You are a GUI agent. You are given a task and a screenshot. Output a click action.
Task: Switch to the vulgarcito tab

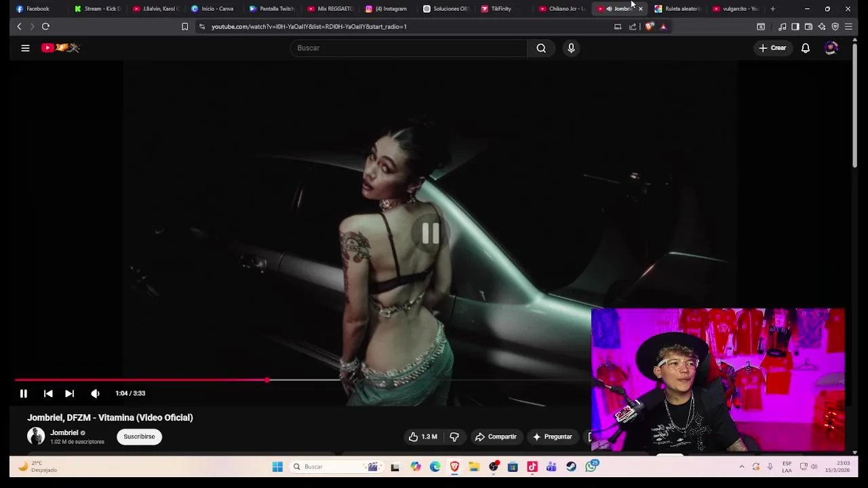coord(738,9)
